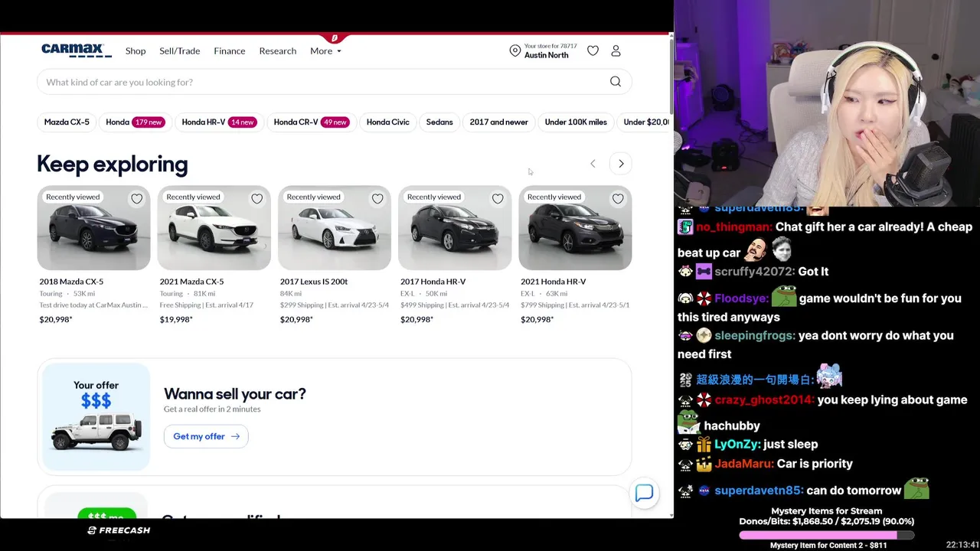Go to next Keep exploring cars
This screenshot has height=551, width=980.
click(x=621, y=164)
